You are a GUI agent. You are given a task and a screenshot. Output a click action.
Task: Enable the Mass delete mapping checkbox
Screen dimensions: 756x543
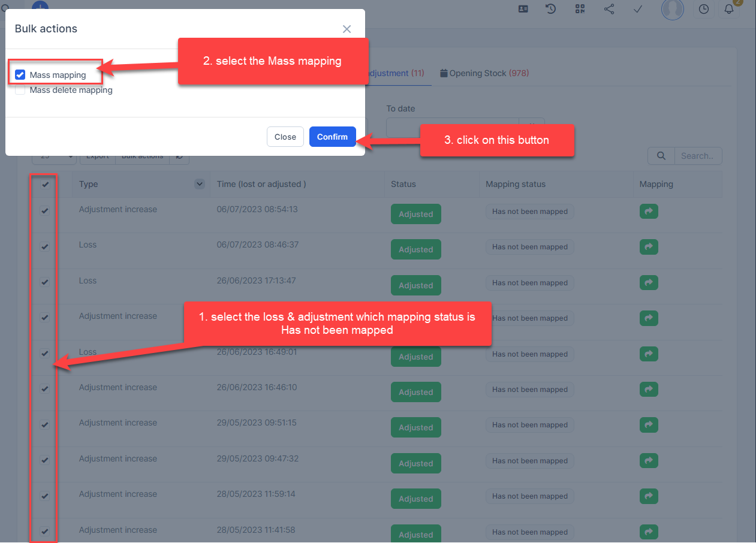(x=20, y=90)
